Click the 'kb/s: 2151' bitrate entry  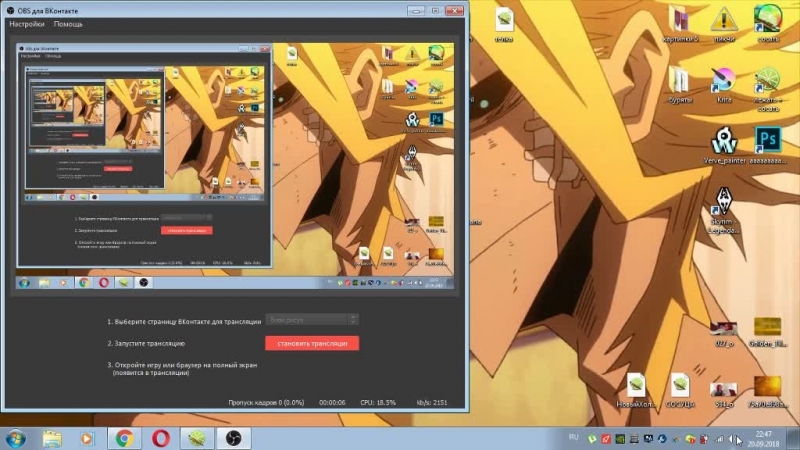tap(432, 403)
